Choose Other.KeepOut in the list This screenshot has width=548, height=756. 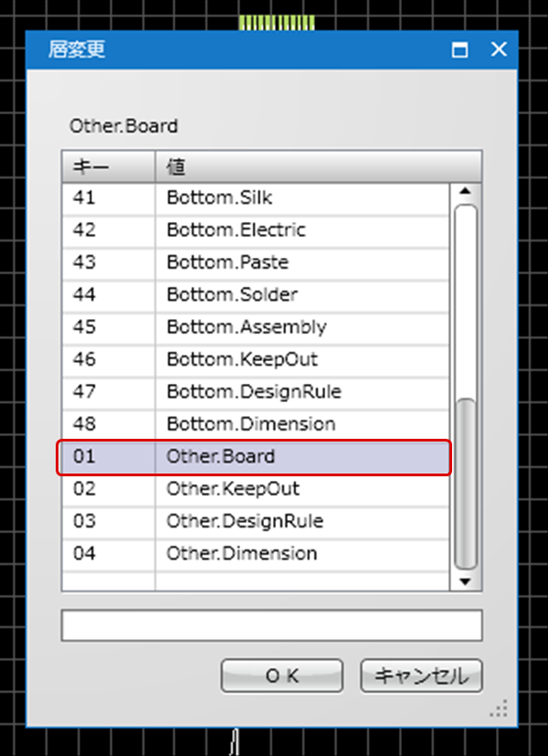[256, 489]
